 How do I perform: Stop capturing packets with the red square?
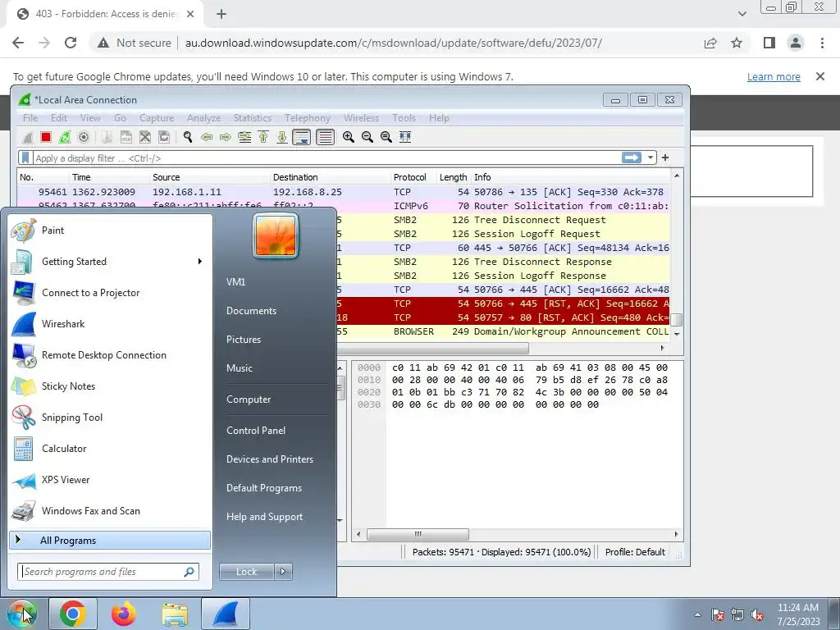pyautogui.click(x=46, y=137)
